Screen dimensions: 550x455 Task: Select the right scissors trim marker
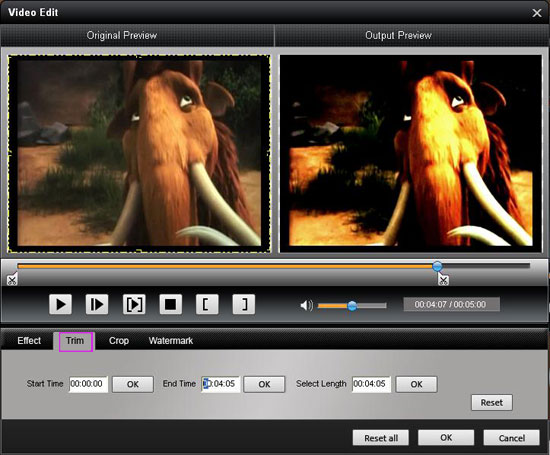pyautogui.click(x=443, y=279)
